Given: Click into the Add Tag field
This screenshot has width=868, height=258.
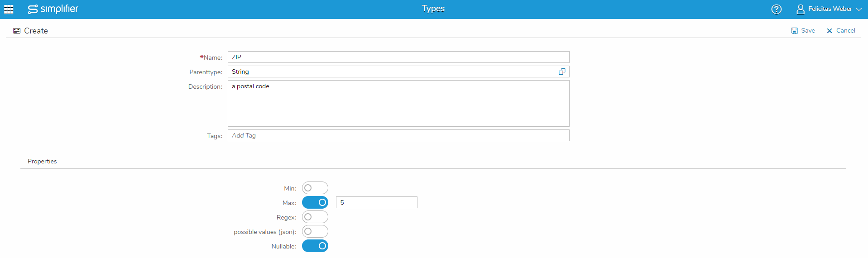Looking at the screenshot, I should point(398,135).
